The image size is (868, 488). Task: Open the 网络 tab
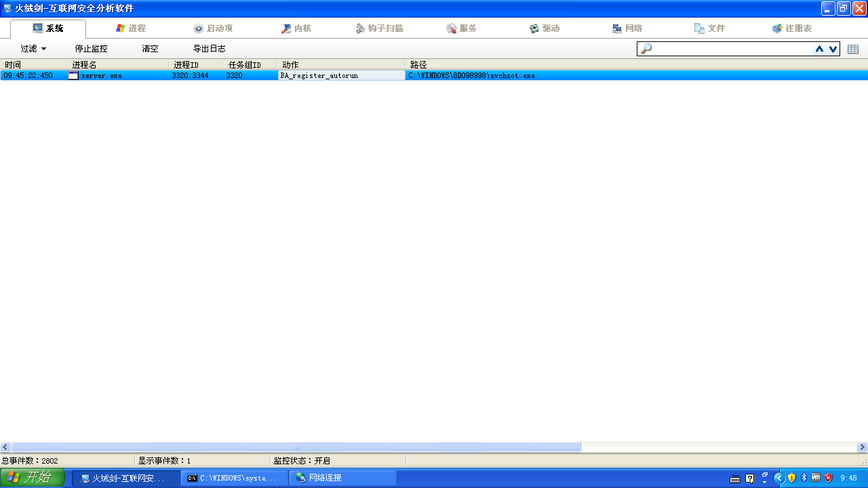(627, 28)
